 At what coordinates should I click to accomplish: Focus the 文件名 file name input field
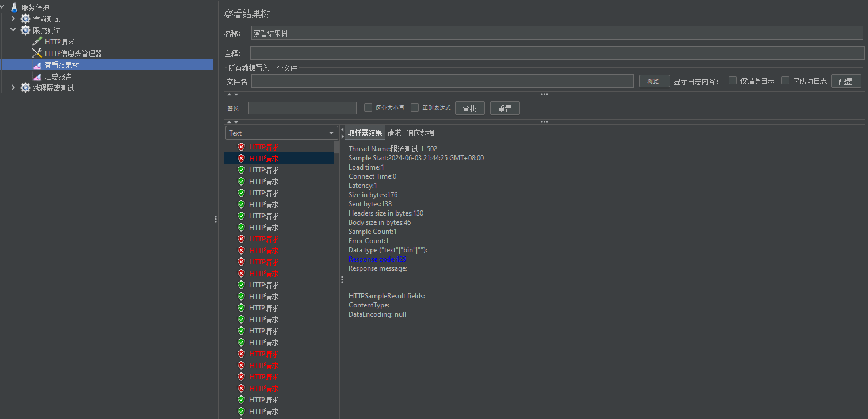point(442,81)
